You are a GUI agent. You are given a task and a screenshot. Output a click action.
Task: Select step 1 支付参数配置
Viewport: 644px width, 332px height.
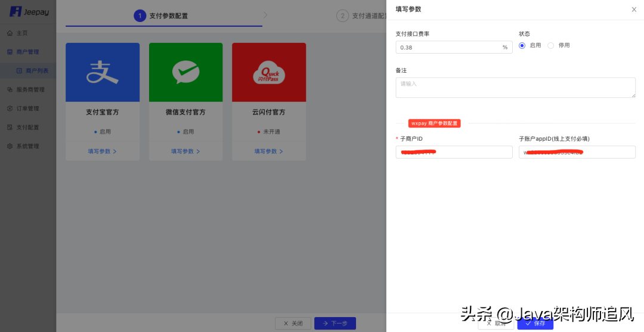pyautogui.click(x=161, y=16)
